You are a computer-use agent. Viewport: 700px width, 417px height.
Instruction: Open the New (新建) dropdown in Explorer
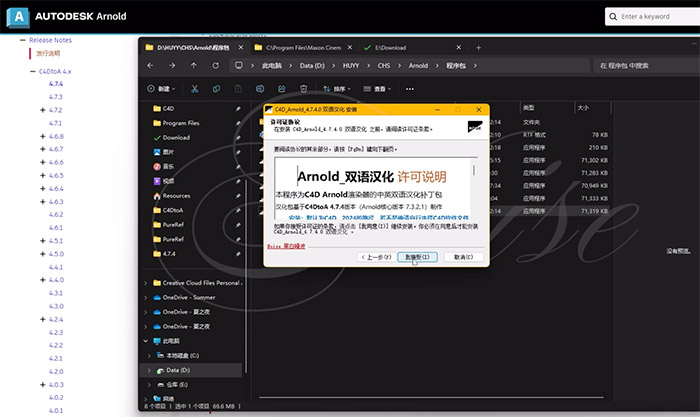(161, 89)
